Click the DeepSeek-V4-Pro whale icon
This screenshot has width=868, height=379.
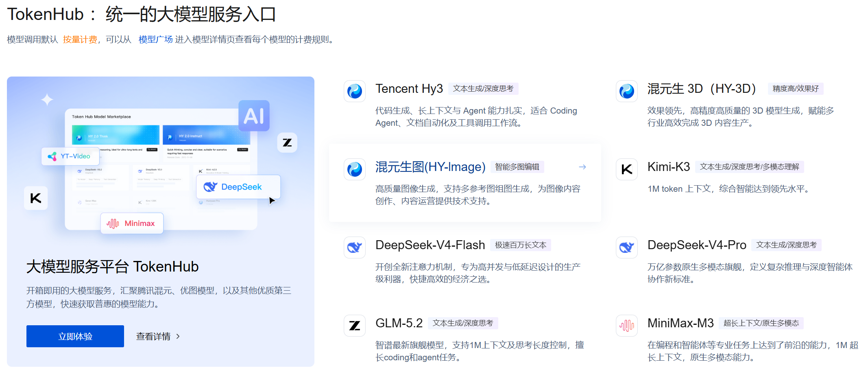tap(626, 247)
